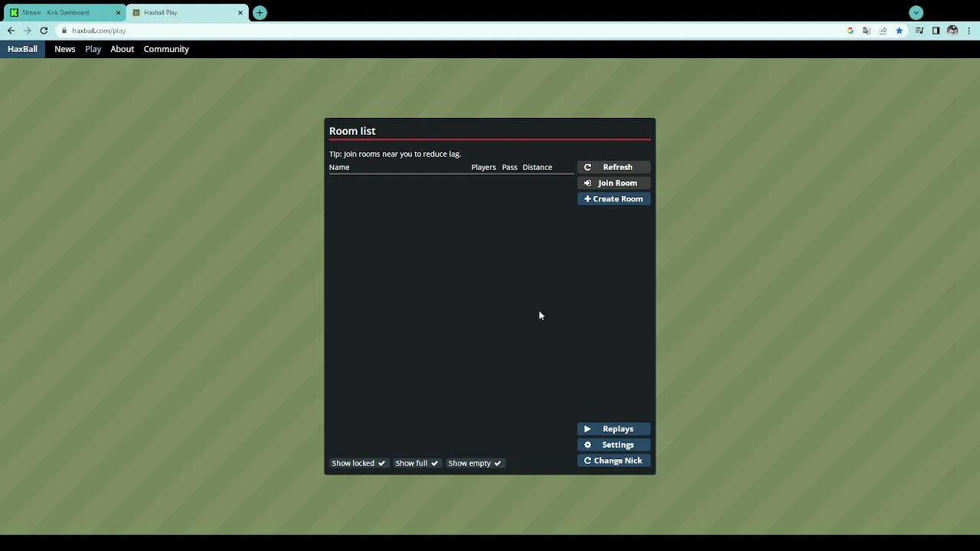Toggle the browser side panel
Image resolution: width=980 pixels, height=551 pixels.
936,31
